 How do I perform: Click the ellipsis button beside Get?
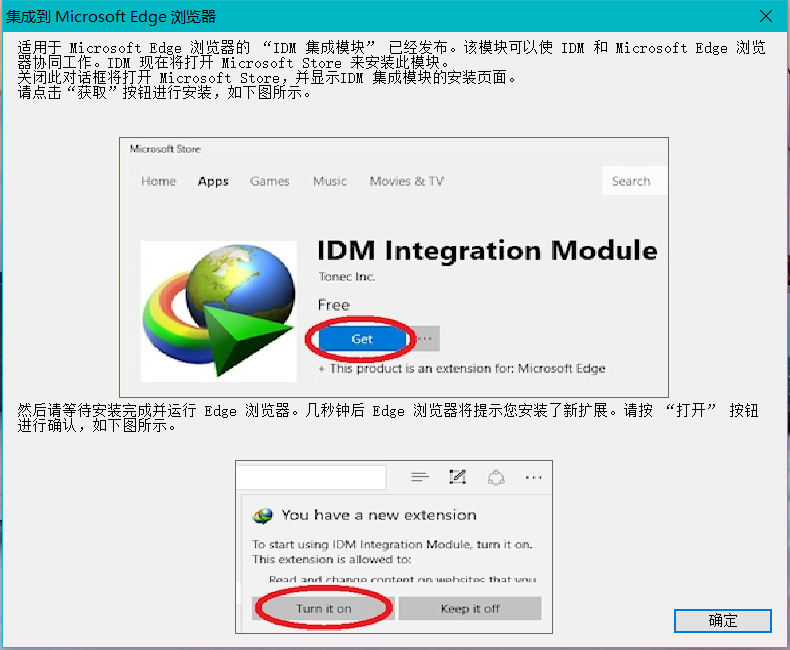click(425, 339)
